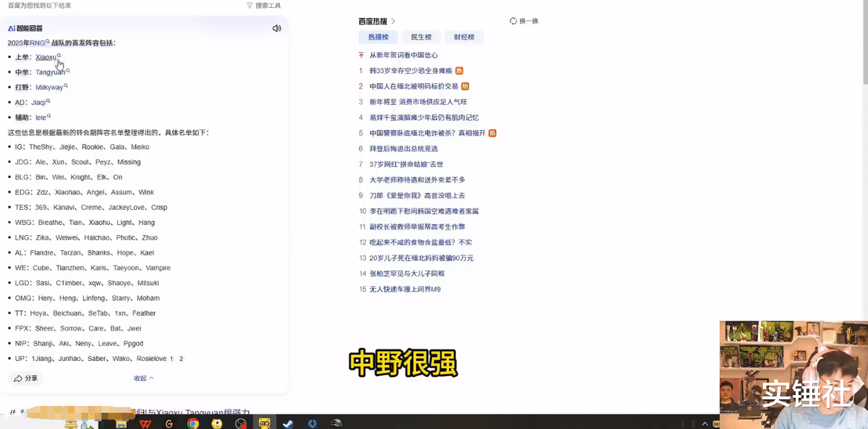This screenshot has height=429, width=868.
Task: Click the search icon next to Jiaqi
Action: pyautogui.click(x=48, y=101)
